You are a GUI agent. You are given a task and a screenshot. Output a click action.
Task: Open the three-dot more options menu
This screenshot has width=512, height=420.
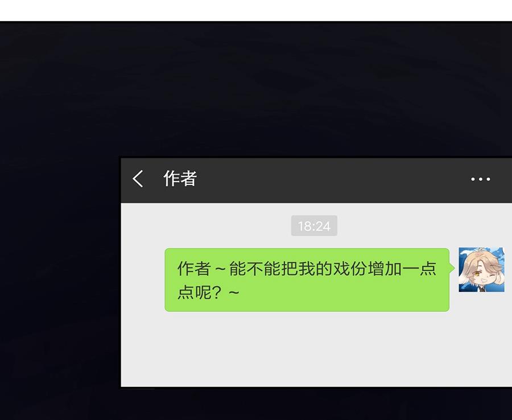(x=480, y=179)
